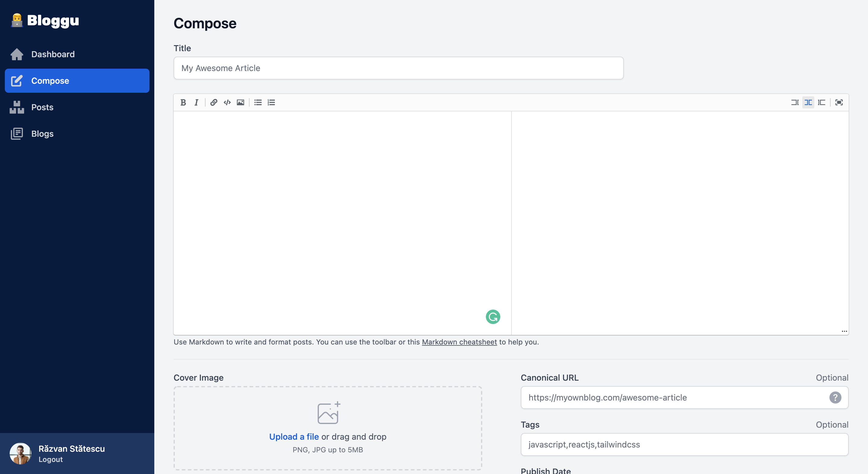Viewport: 868px width, 474px height.
Task: Click Upload a file link
Action: pos(294,437)
